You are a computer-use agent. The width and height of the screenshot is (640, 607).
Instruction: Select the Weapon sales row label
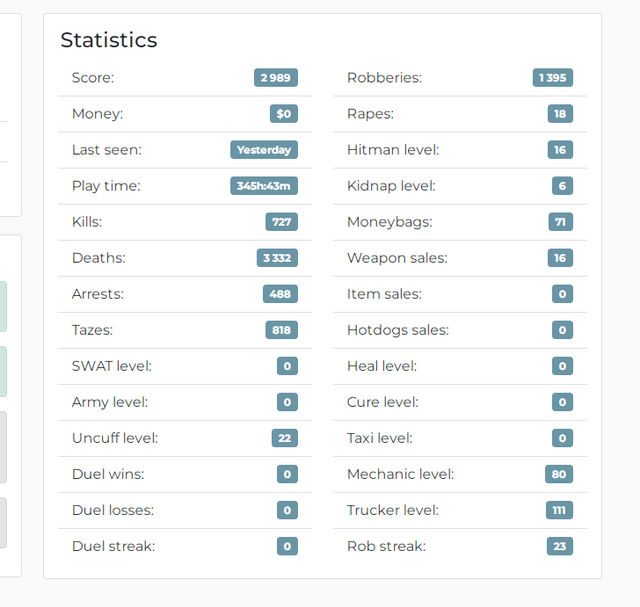397,258
